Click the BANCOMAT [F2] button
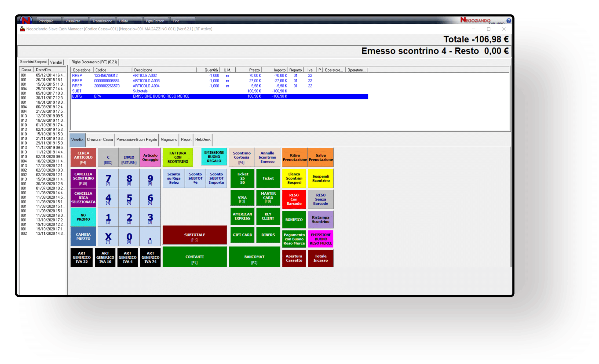The width and height of the screenshot is (599, 364). [254, 257]
